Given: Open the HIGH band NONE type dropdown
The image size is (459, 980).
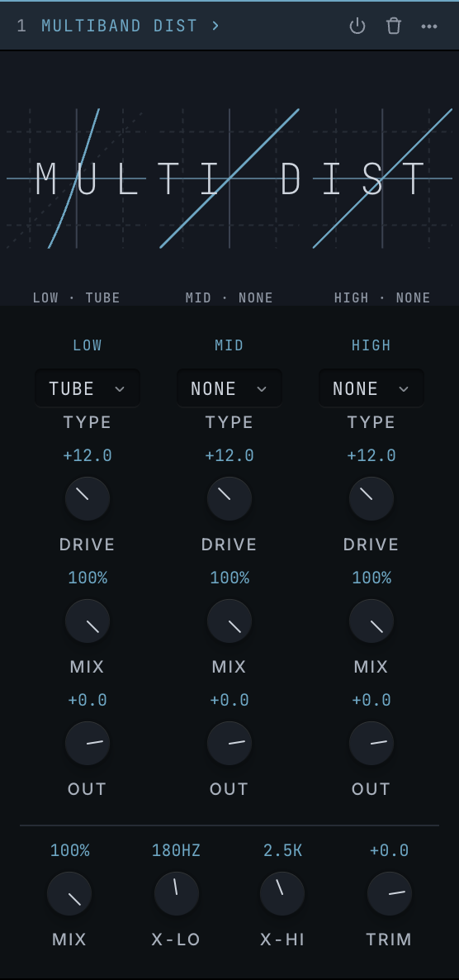Looking at the screenshot, I should (x=371, y=388).
